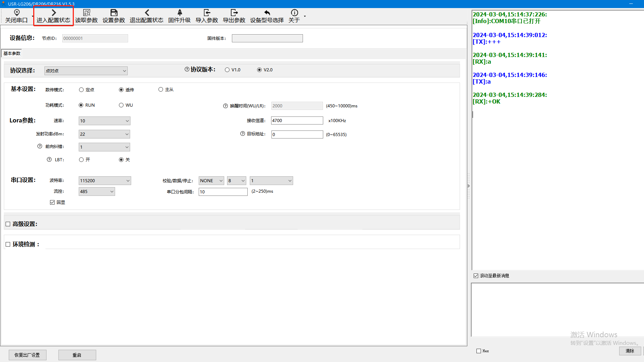644x362 pixels.
Task: Minimize the USR-LG206 window
Action: click(x=631, y=4)
